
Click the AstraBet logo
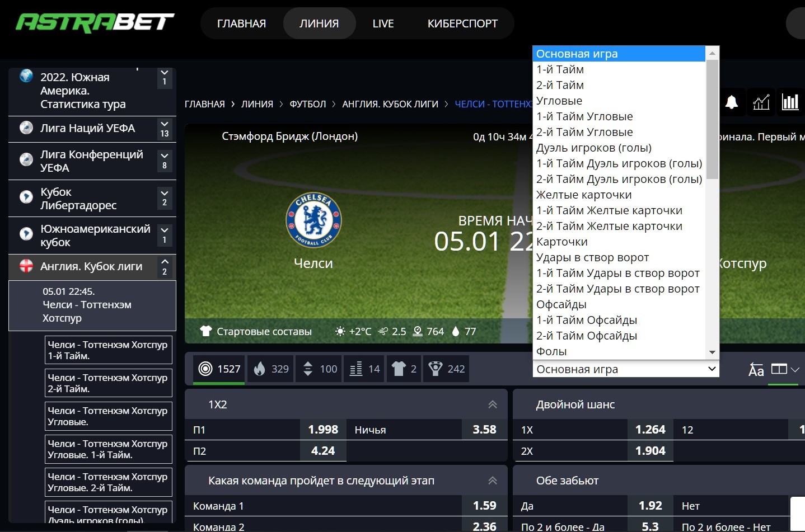tap(95, 23)
